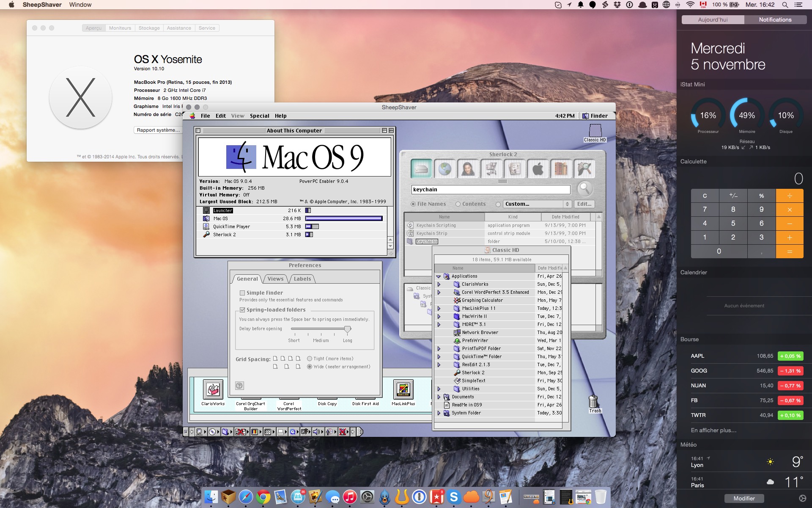Expand the Utilities folder in Classic HD
Screen dimensions: 812x508
click(439, 389)
